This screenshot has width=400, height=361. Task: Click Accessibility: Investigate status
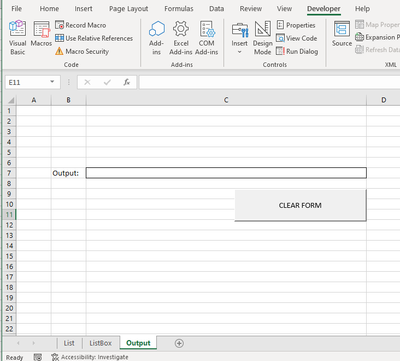90,357
